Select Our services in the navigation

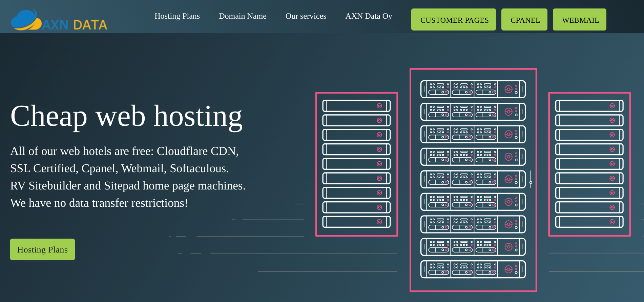click(306, 16)
